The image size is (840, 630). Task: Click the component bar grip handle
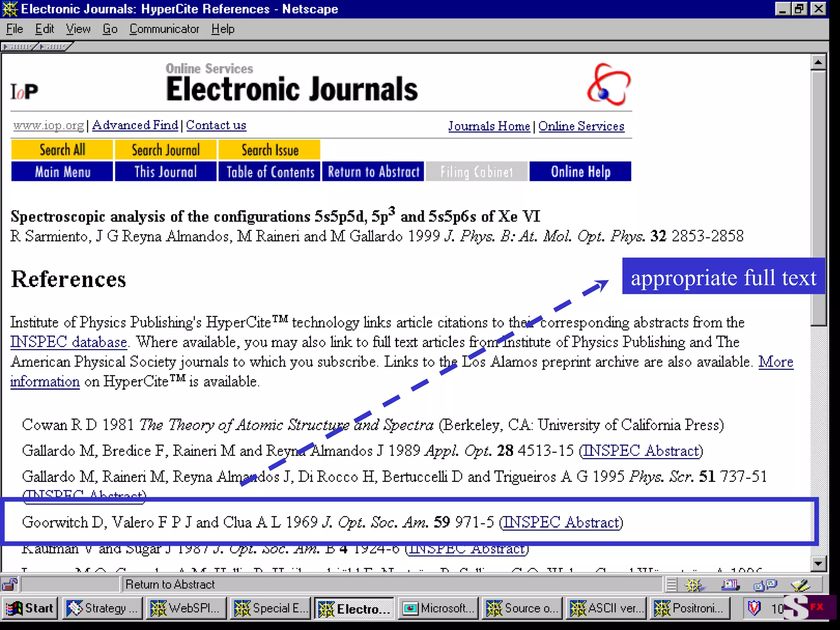click(x=671, y=585)
